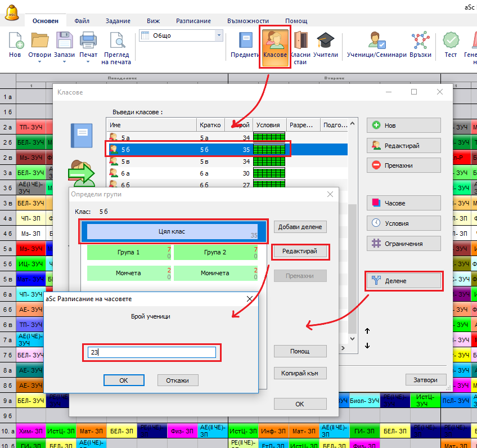Expand the Общо view dropdown

tap(219, 35)
